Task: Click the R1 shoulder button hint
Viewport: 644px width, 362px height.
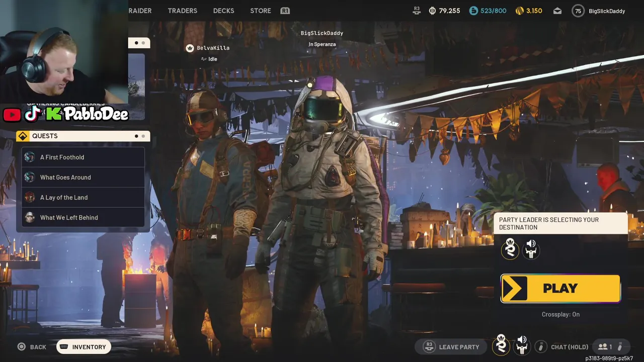Action: pos(285,11)
